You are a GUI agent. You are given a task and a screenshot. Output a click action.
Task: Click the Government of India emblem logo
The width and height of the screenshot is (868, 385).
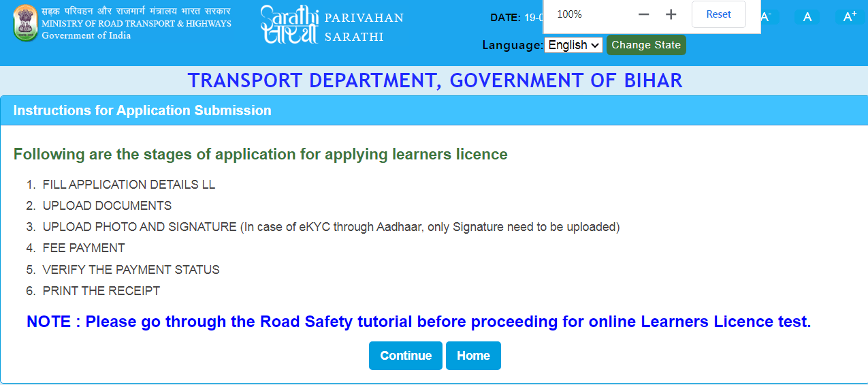pos(25,23)
